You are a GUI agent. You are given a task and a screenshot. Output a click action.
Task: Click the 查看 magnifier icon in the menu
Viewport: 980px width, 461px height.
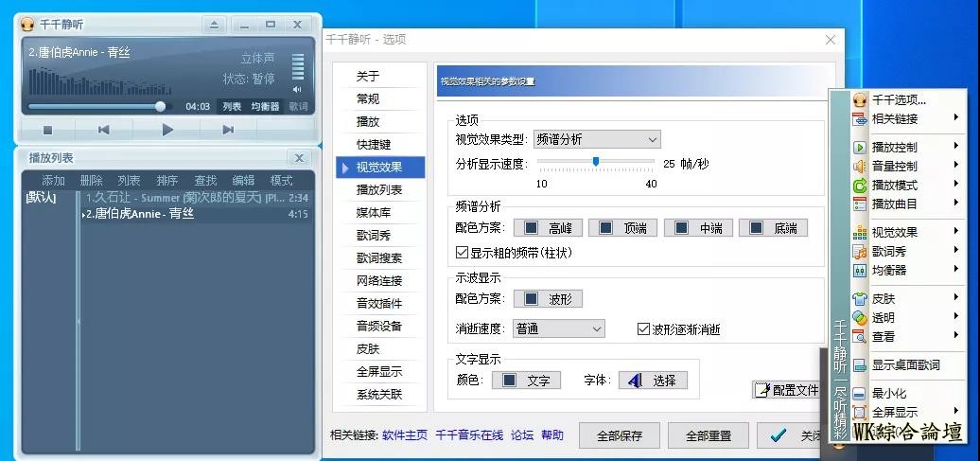[860, 337]
